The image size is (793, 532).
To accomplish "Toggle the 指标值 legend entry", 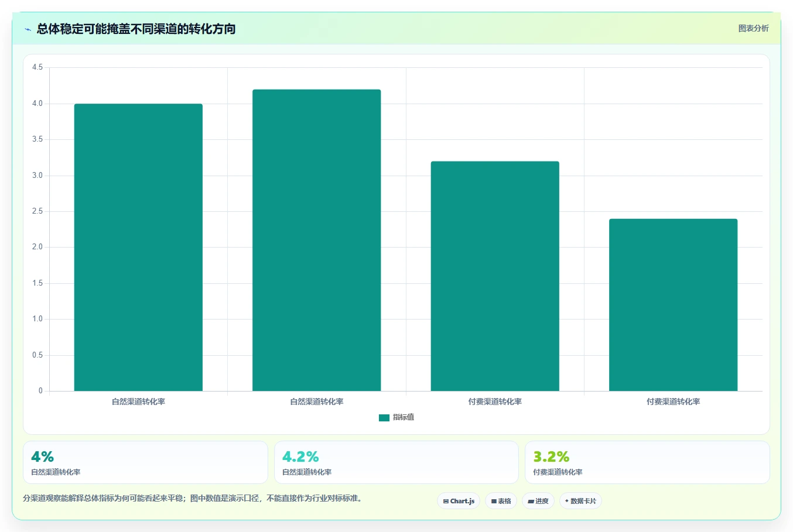I will pos(396,417).
